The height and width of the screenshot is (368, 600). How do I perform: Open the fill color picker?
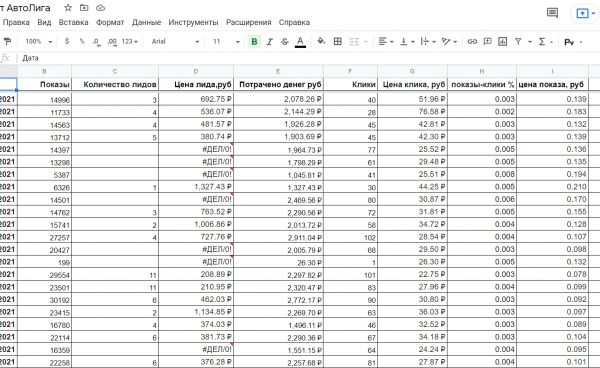click(321, 41)
